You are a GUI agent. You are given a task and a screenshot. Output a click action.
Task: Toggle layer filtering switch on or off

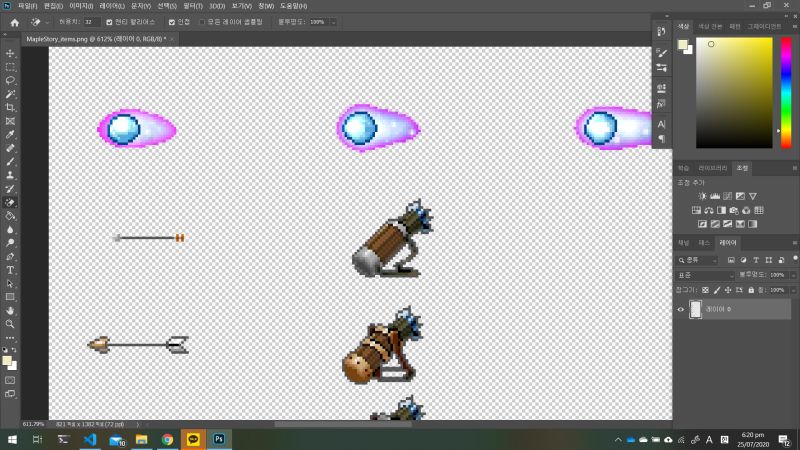pyautogui.click(x=795, y=259)
